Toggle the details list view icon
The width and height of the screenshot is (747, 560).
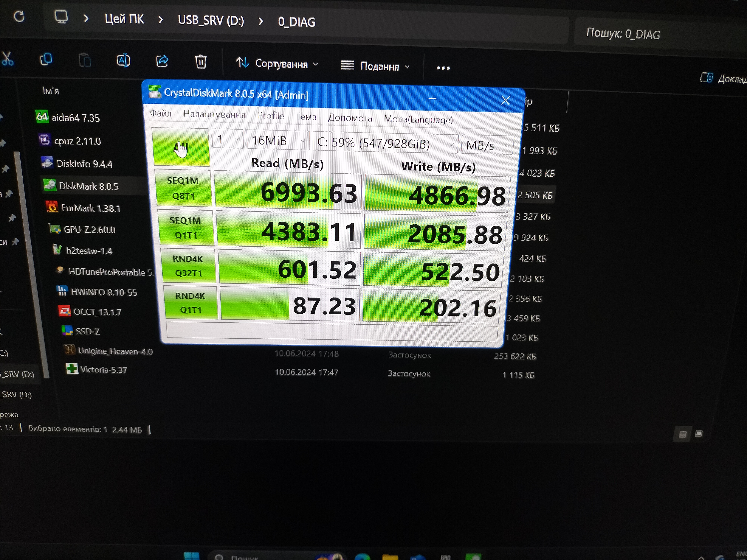pyautogui.click(x=683, y=434)
